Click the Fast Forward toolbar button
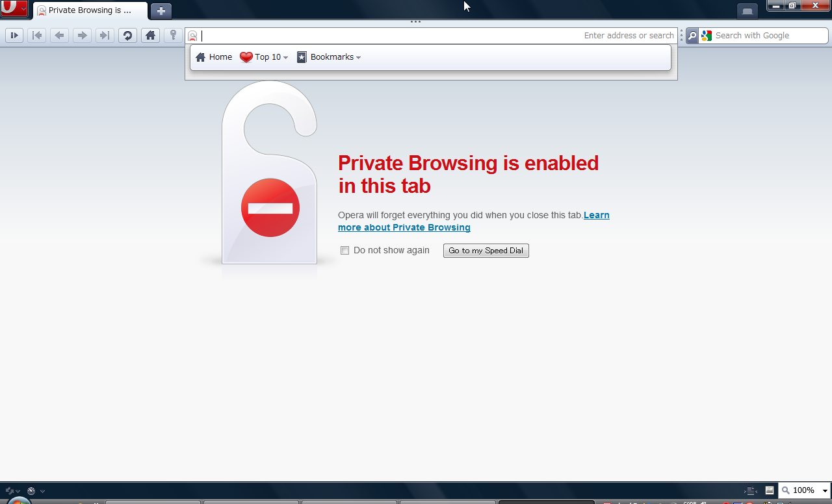The height and width of the screenshot is (504, 832). (x=14, y=36)
